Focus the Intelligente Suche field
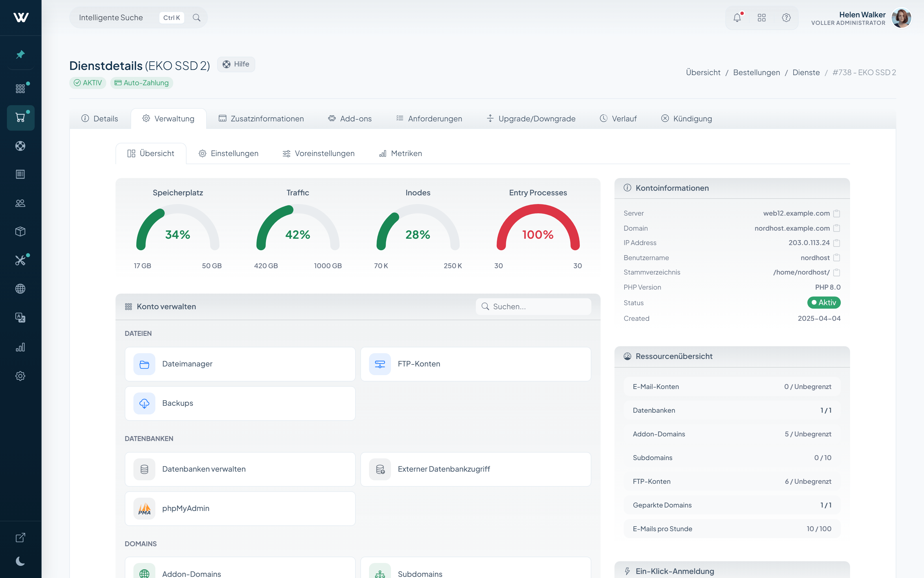This screenshot has height=578, width=924. click(x=138, y=18)
